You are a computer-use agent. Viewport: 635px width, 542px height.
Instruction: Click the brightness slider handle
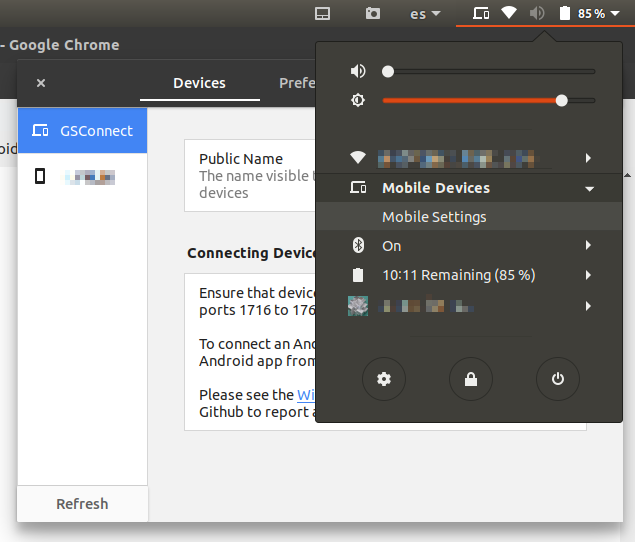point(561,100)
